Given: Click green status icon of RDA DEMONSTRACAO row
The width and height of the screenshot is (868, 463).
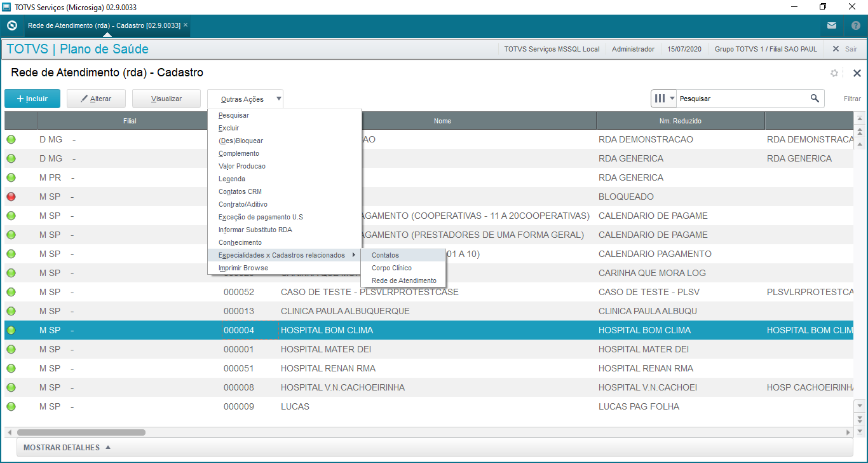Looking at the screenshot, I should coord(11,139).
